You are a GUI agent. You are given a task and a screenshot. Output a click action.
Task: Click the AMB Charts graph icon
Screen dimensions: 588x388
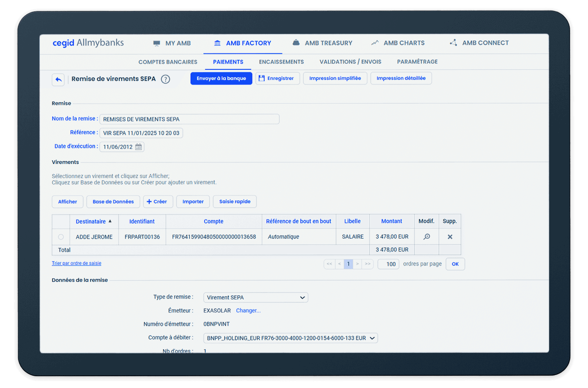375,43
